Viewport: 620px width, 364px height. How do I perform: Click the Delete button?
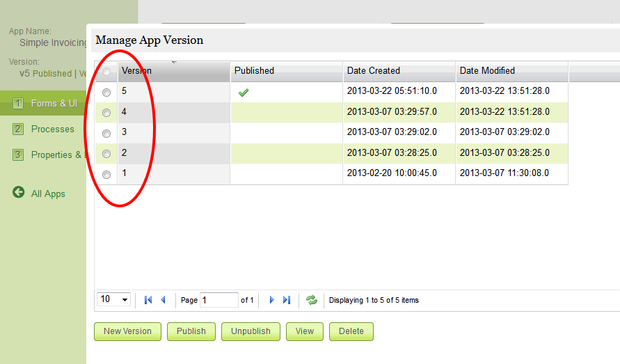(x=351, y=331)
